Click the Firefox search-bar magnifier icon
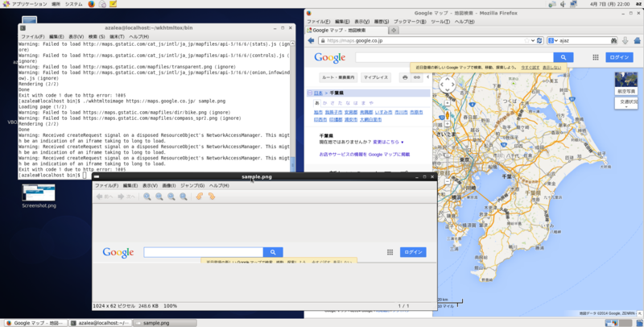The image size is (644, 327). pyautogui.click(x=613, y=40)
